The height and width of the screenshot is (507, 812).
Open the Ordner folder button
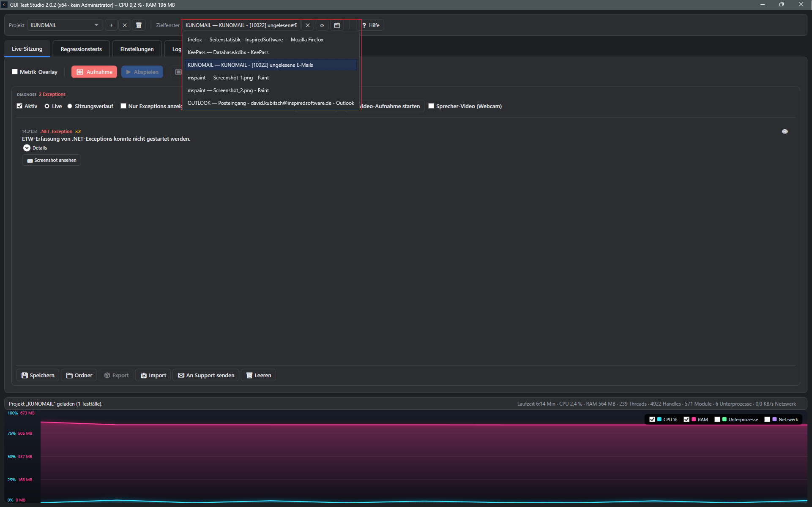click(79, 375)
